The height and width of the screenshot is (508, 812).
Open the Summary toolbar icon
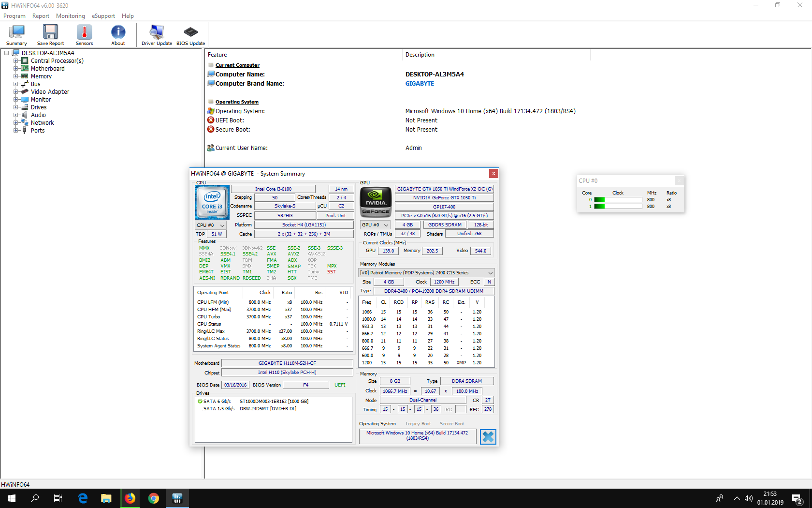pyautogui.click(x=16, y=35)
